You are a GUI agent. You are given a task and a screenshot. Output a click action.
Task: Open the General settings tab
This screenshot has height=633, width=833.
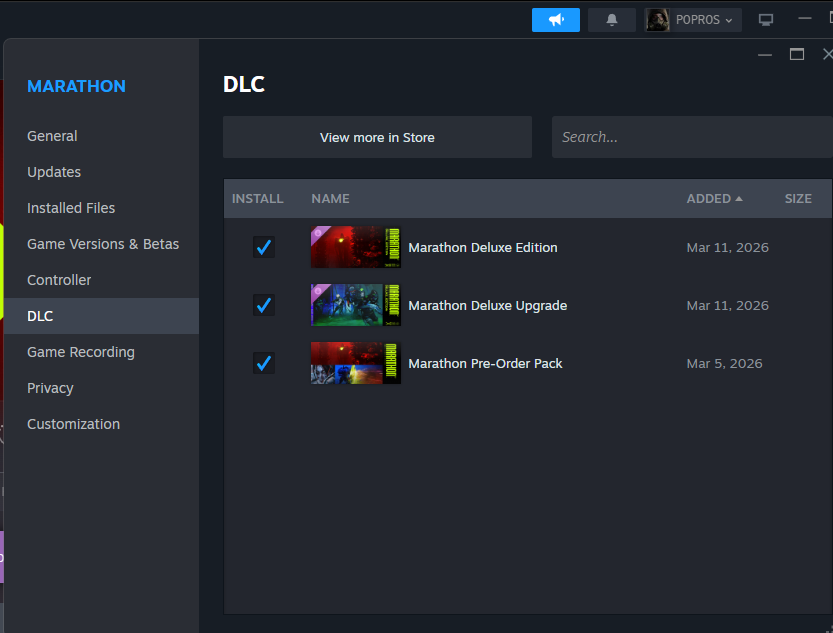(x=52, y=136)
